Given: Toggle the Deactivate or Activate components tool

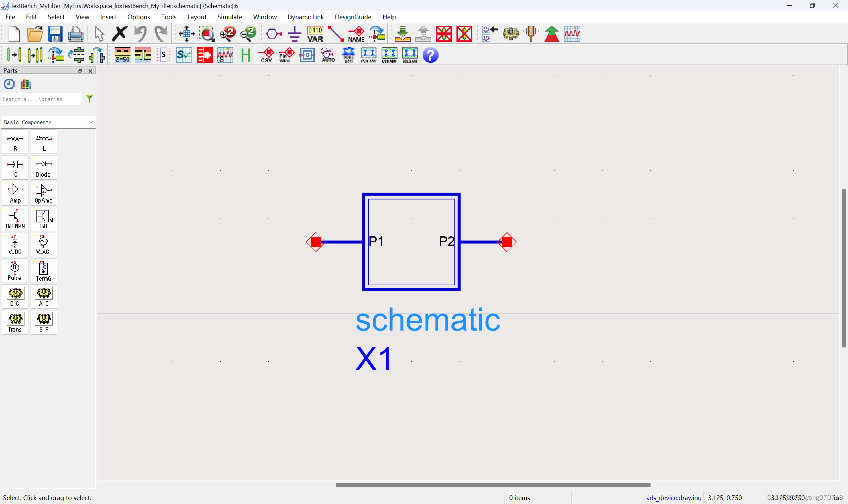Looking at the screenshot, I should tap(444, 34).
